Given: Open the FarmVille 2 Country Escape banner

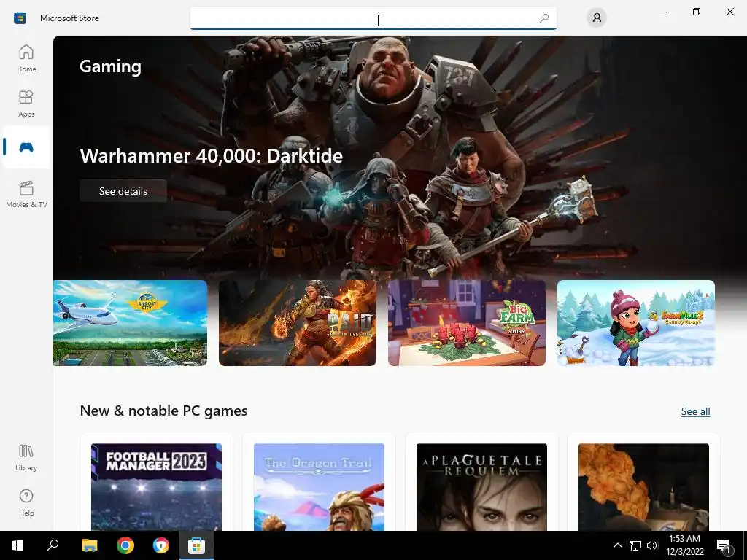Looking at the screenshot, I should pos(636,323).
